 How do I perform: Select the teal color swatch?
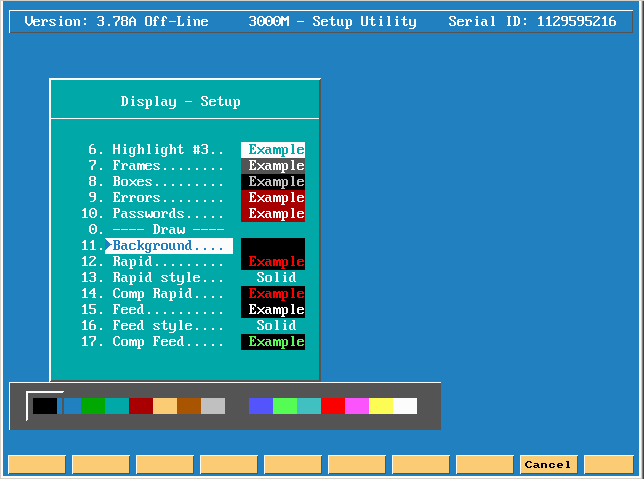pyautogui.click(x=117, y=406)
